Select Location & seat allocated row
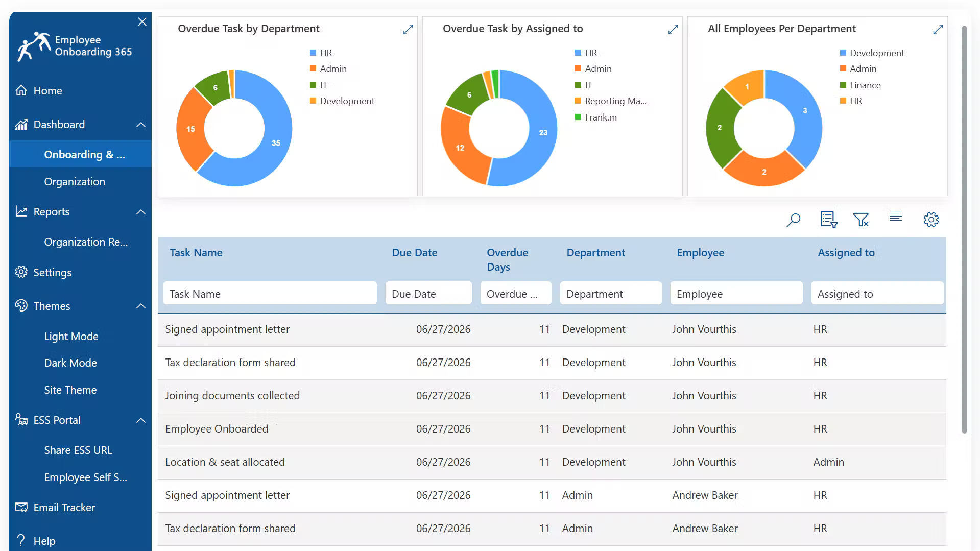Viewport: 980px width, 551px height. tap(552, 462)
